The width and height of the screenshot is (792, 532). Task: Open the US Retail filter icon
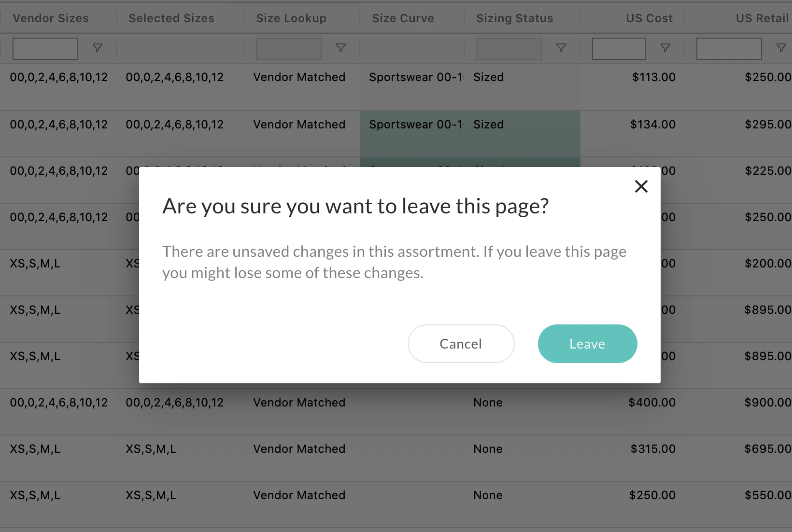coord(781,48)
